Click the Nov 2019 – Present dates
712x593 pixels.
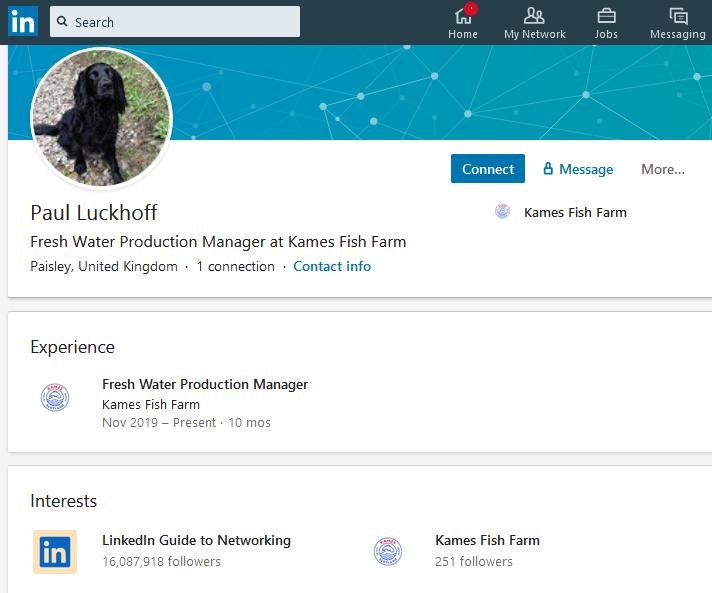click(159, 423)
